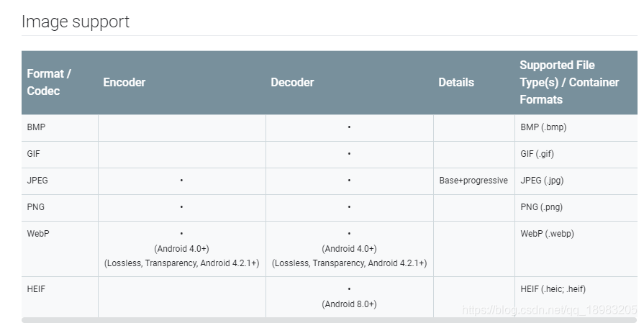
Task: Click the Base+progressive details cell
Action: click(x=473, y=181)
